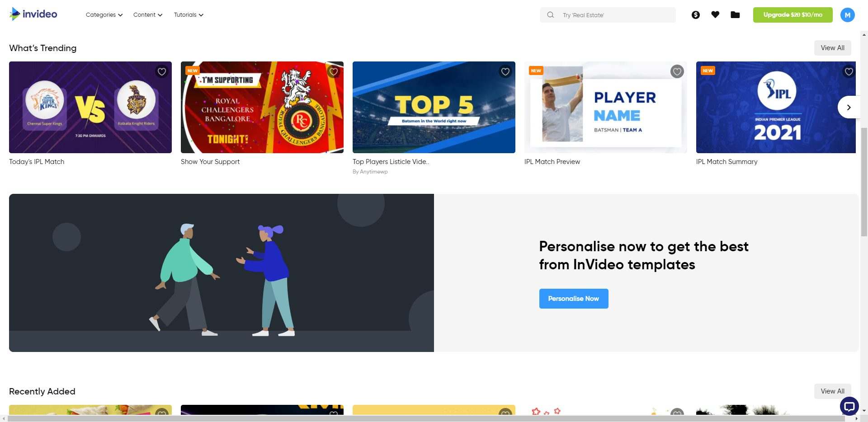Click the vertical page scrollbar
This screenshot has width=868, height=422.
[864, 181]
